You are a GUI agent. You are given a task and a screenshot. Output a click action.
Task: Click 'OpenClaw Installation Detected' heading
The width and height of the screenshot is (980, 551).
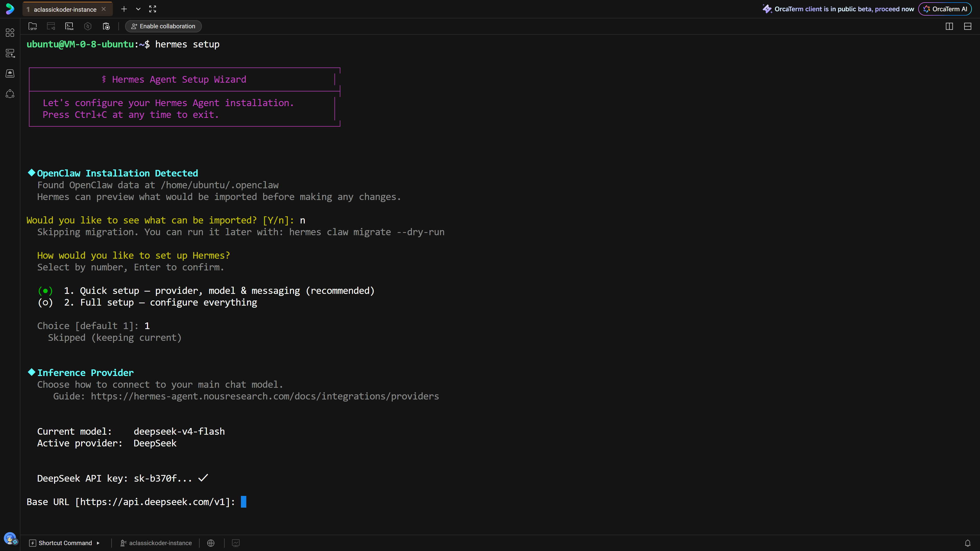tap(118, 173)
